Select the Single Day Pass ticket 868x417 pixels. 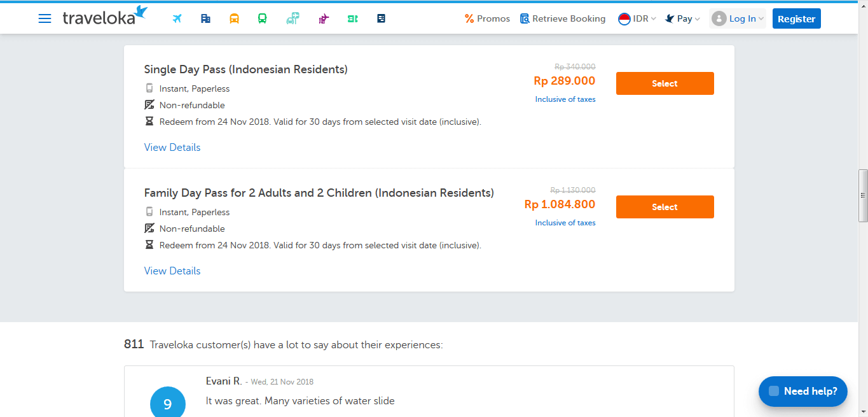click(665, 83)
